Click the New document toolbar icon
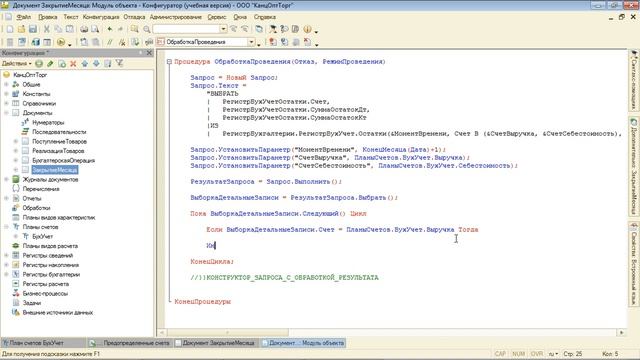Viewport: 640px width, 360px height. [10, 29]
